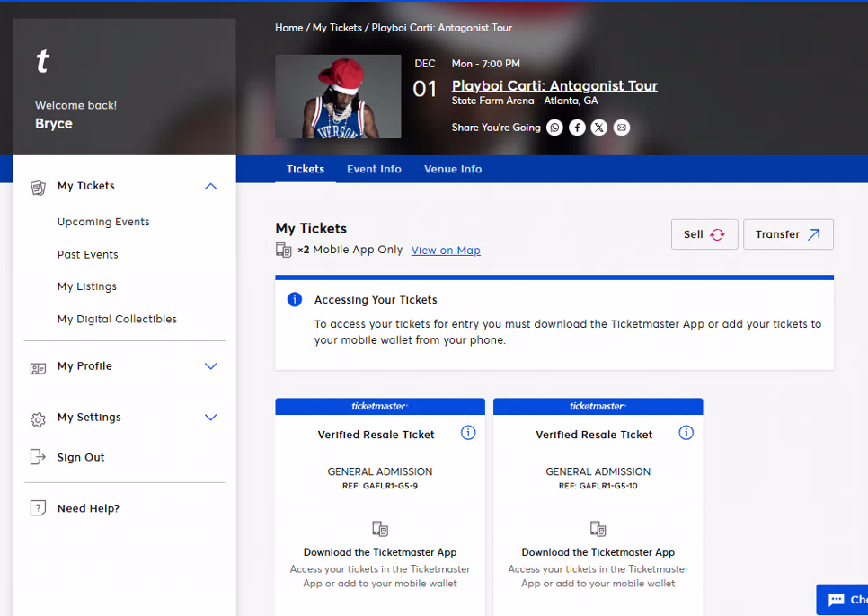Click the My Profile ID card icon
This screenshot has width=868, height=616.
38,368
